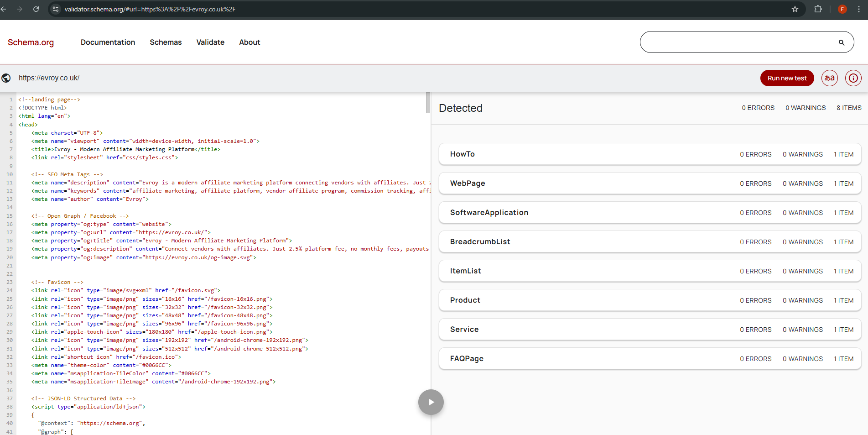Image resolution: width=868 pixels, height=435 pixels.
Task: Click the Schema.org logo
Action: [30, 42]
